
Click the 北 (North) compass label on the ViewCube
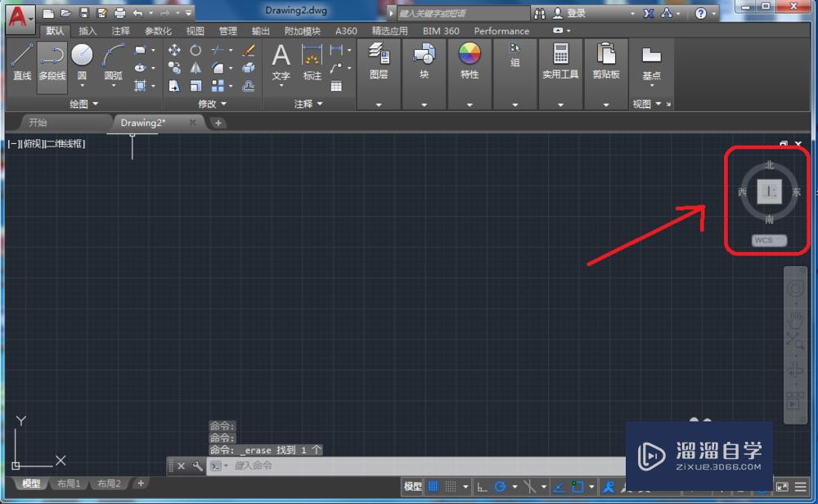coord(770,165)
